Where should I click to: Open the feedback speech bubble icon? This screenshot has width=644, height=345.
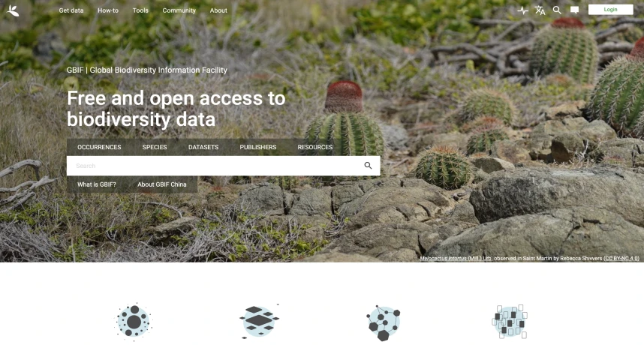coord(574,10)
